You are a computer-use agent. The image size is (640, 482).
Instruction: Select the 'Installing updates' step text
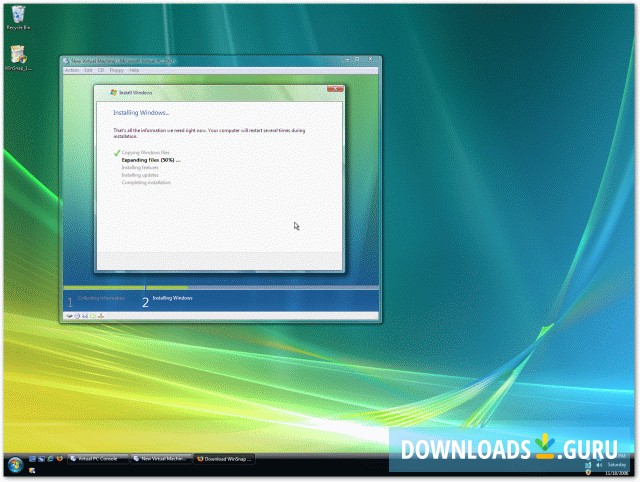click(140, 175)
